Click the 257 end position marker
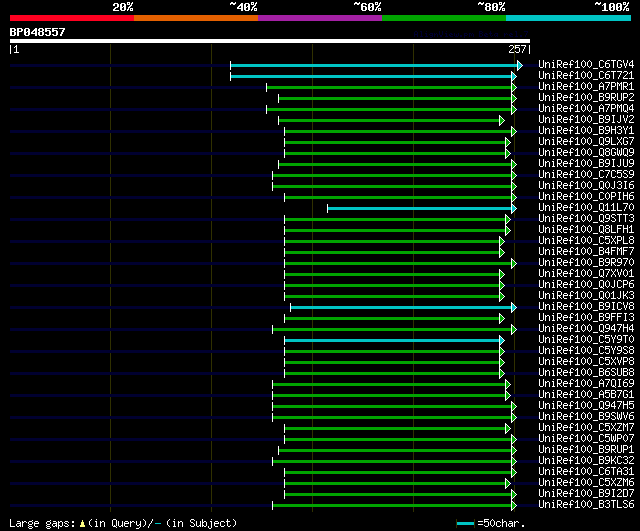Viewport: 640px width, 531px height. (517, 49)
